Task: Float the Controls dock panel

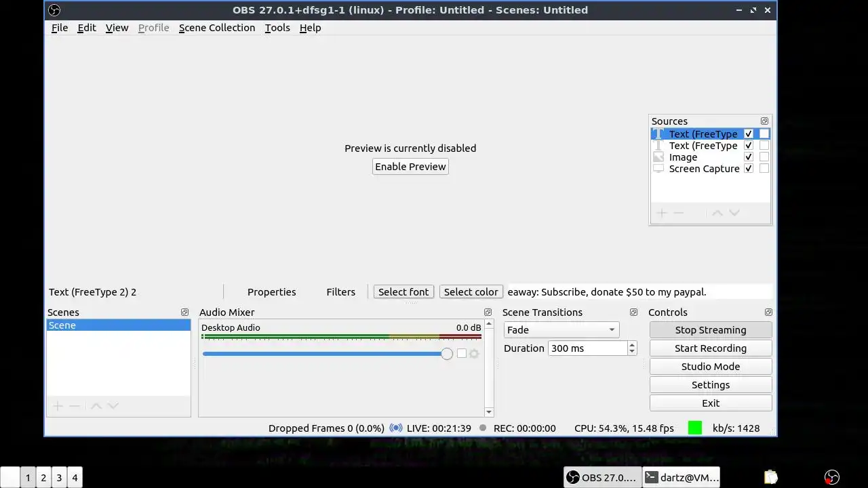Action: point(768,312)
